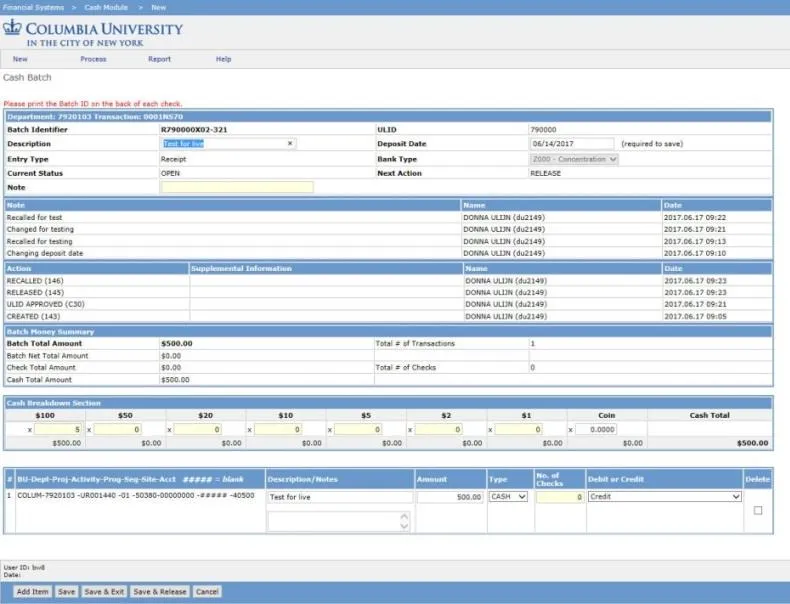This screenshot has height=604, width=790.
Task: Click the RECALLED (146) action row
Action: [x=388, y=281]
